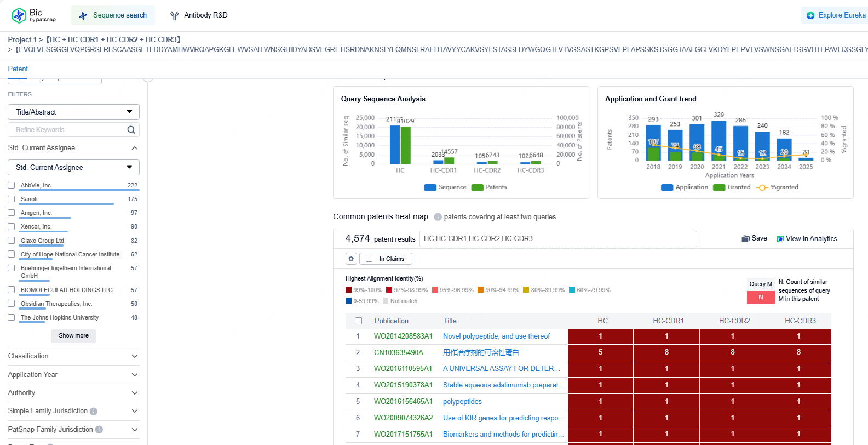Click the search magnifier in Refine Keywords
Viewport: 868px width, 445px height.
tap(131, 130)
